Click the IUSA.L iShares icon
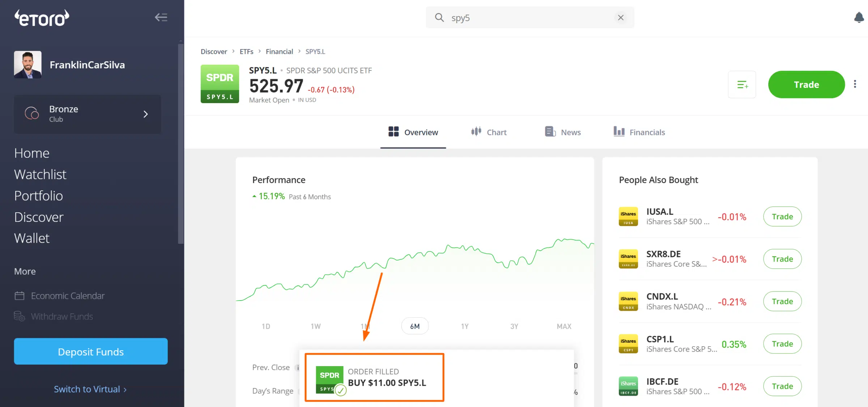868x407 pixels. pos(628,216)
